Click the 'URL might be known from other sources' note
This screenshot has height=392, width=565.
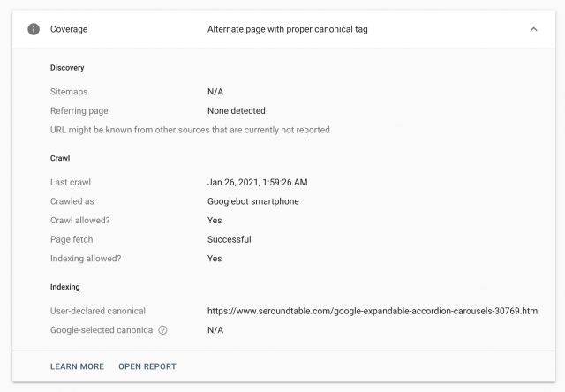190,130
